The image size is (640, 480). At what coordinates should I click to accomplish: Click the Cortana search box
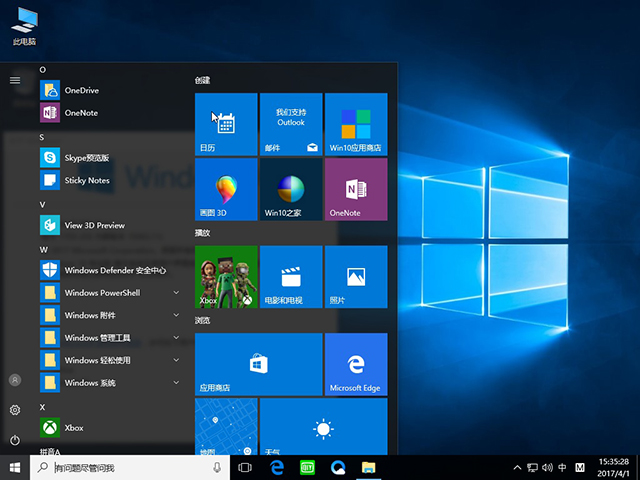[x=130, y=468]
